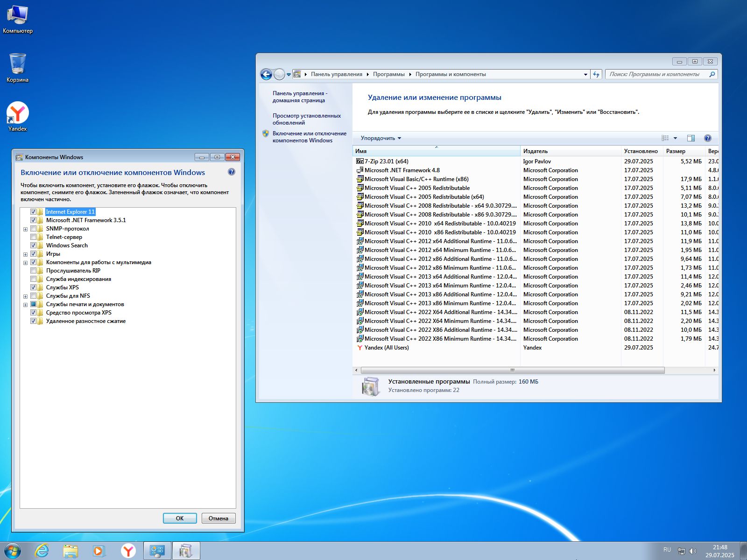Click the network tray icon
747x560 pixels.
pos(682,551)
